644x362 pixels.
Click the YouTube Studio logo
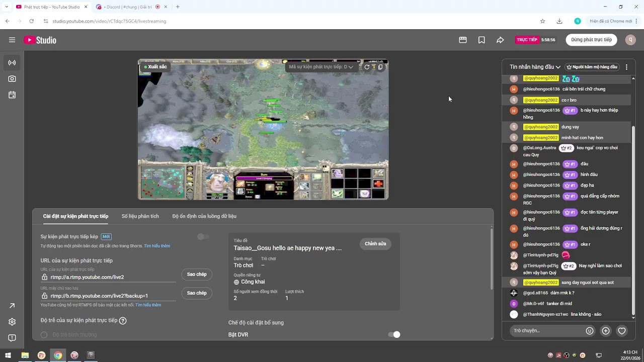click(x=40, y=40)
